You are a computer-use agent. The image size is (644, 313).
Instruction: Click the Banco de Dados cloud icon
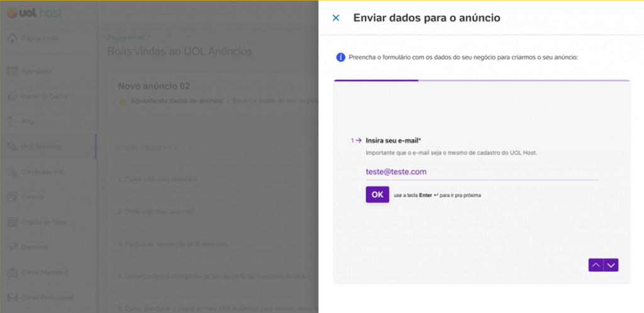tap(13, 96)
